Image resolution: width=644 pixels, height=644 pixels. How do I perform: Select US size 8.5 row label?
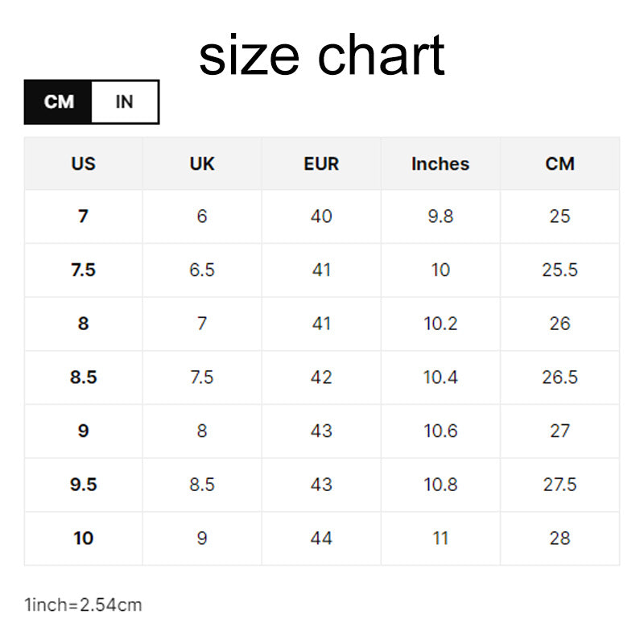(x=84, y=378)
